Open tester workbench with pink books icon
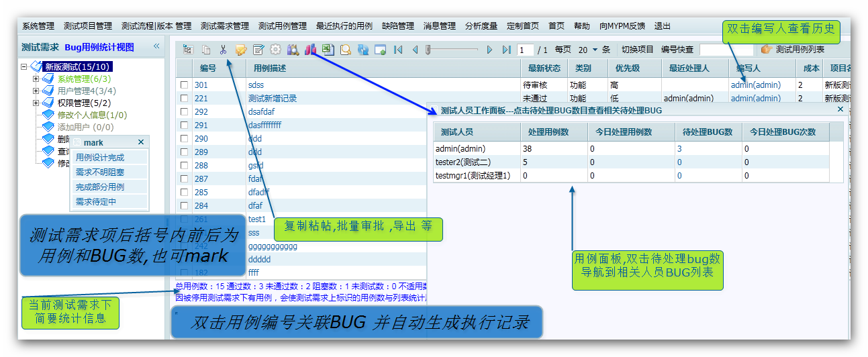 coord(310,50)
